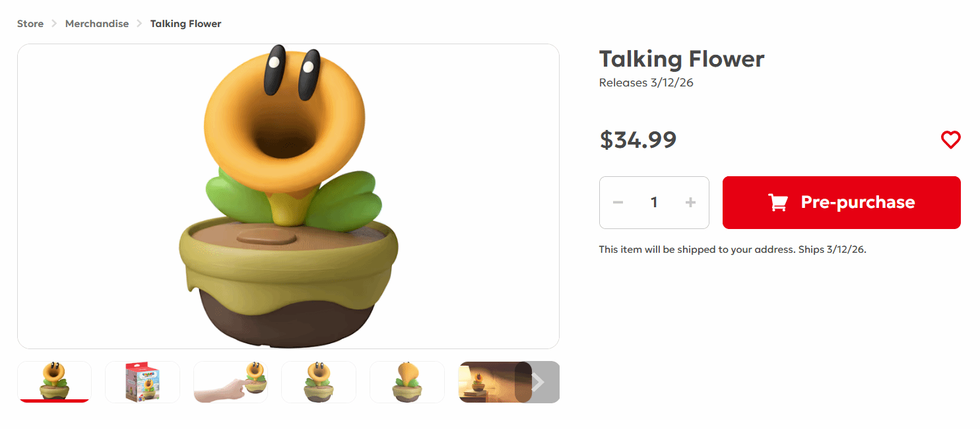
Task: Click the shopping cart icon on Pre-purchase
Action: pyautogui.click(x=778, y=203)
